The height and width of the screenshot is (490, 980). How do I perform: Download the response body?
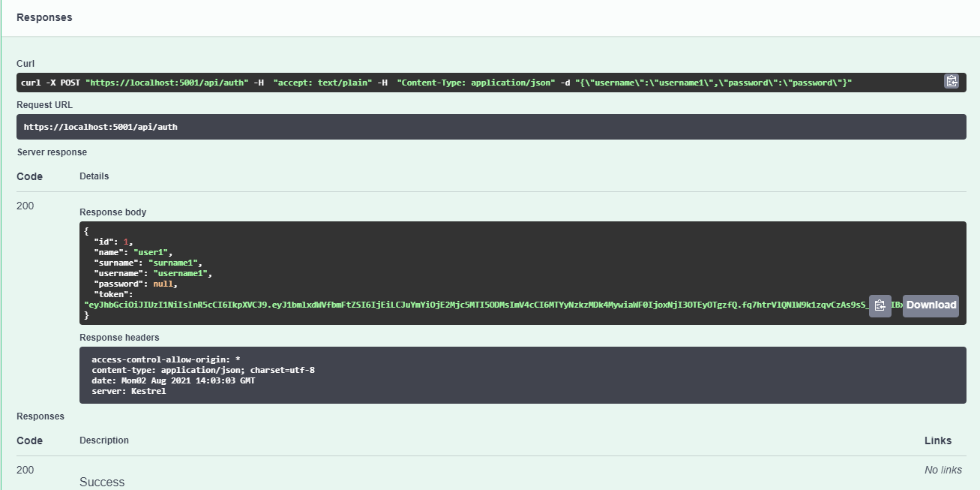(x=931, y=305)
